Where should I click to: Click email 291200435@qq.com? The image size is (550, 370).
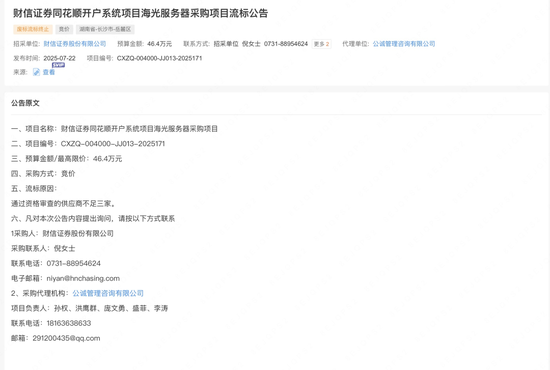[66, 338]
